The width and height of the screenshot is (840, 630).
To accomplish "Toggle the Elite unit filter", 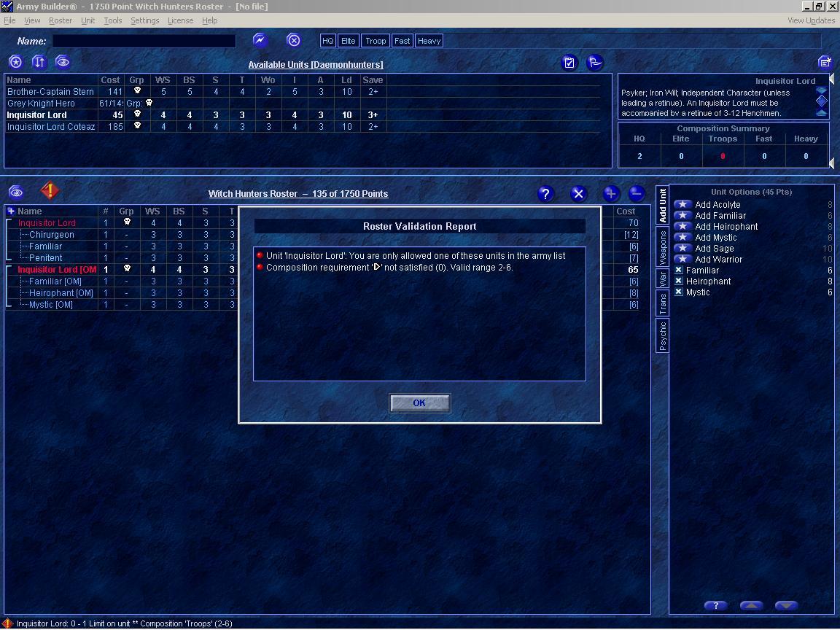I will 349,41.
